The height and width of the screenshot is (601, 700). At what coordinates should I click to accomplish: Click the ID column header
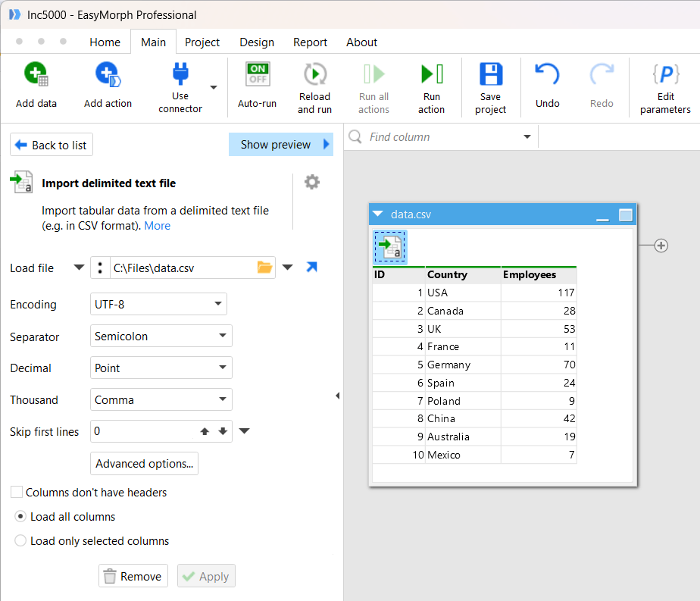pyautogui.click(x=398, y=274)
